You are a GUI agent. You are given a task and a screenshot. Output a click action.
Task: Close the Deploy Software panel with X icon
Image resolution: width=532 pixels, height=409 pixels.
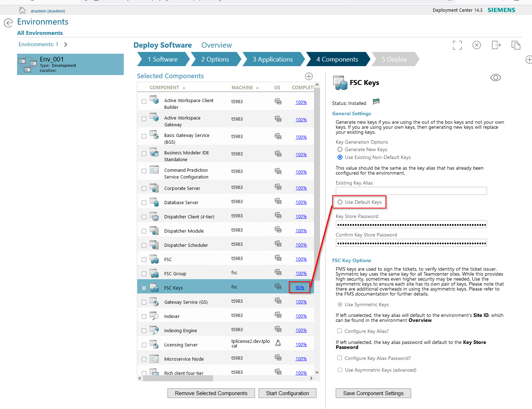(x=477, y=45)
